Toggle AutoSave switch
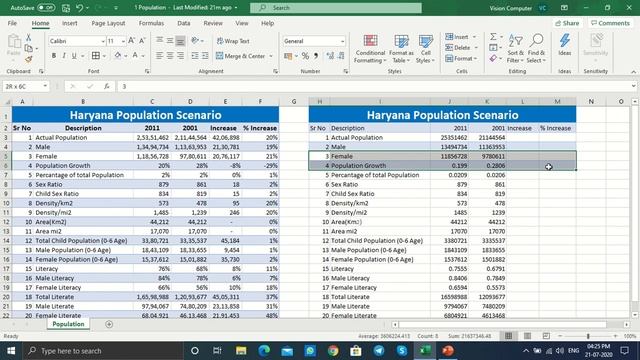This screenshot has width=640, height=360. point(46,8)
